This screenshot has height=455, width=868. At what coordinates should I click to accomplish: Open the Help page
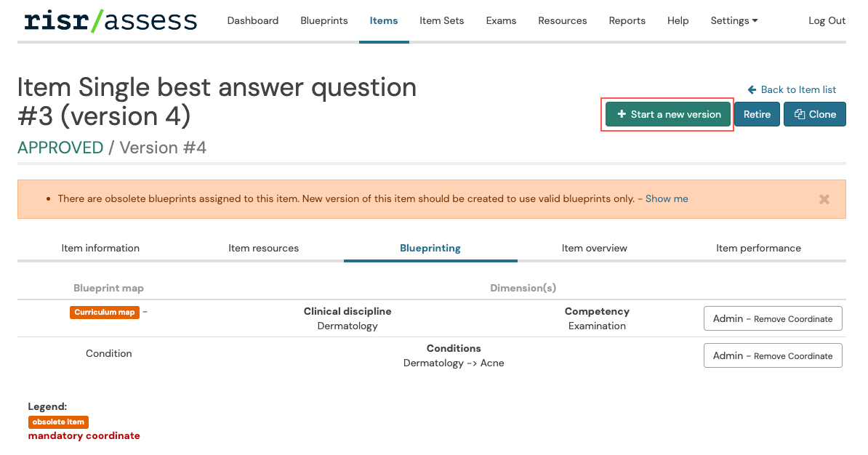(678, 20)
